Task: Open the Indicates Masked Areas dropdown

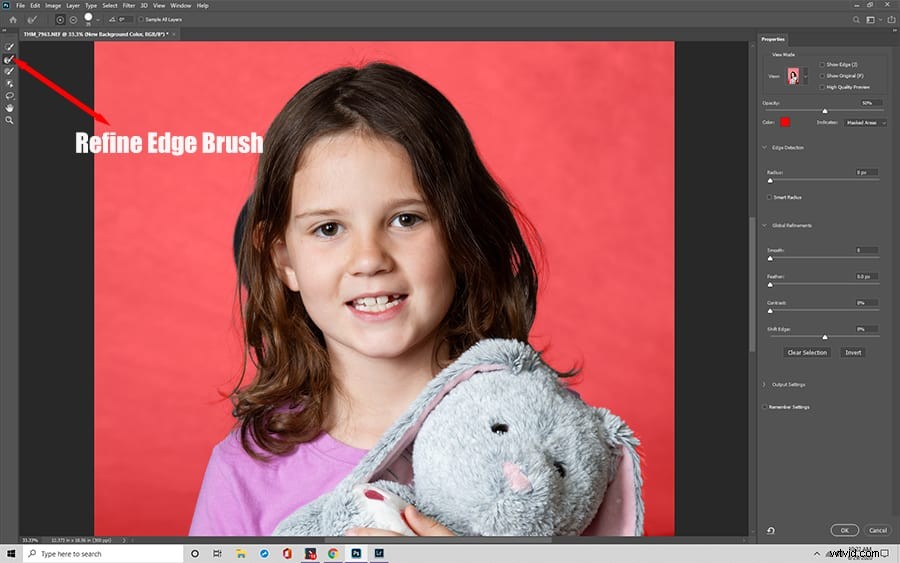Action: (x=865, y=123)
